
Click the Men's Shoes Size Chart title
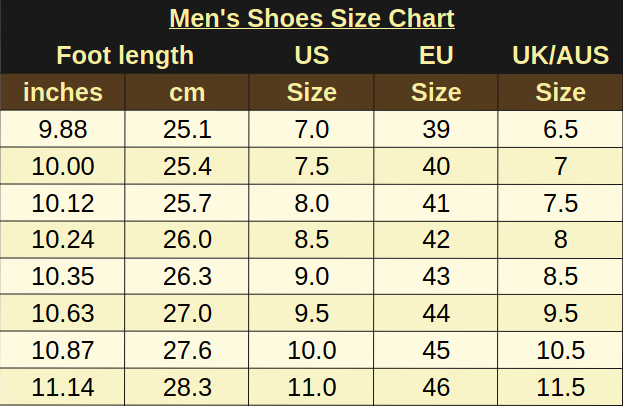(x=312, y=18)
